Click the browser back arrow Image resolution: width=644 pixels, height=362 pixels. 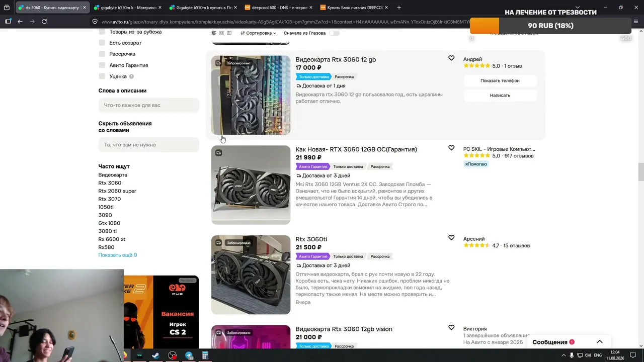tap(20, 22)
